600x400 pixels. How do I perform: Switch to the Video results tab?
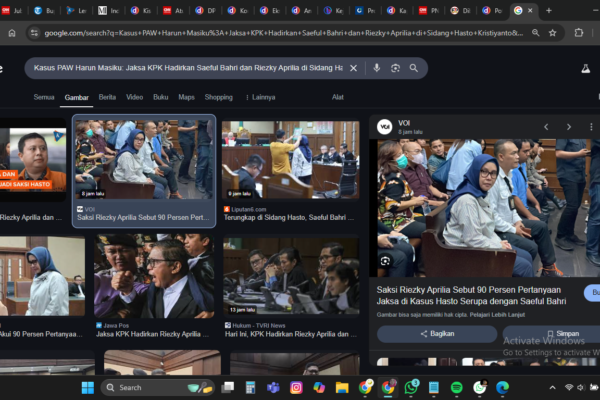click(135, 97)
